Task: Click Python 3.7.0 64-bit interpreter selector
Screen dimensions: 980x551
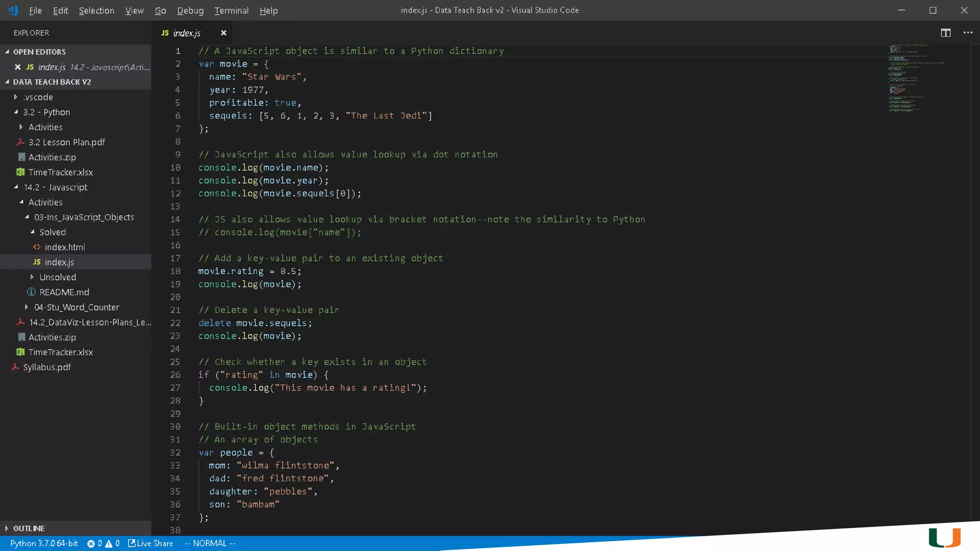Action: [44, 543]
